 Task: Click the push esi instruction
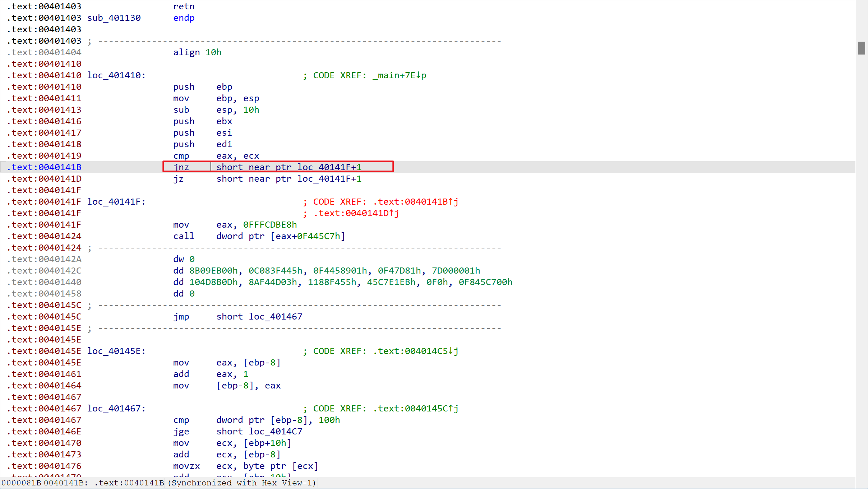(203, 133)
